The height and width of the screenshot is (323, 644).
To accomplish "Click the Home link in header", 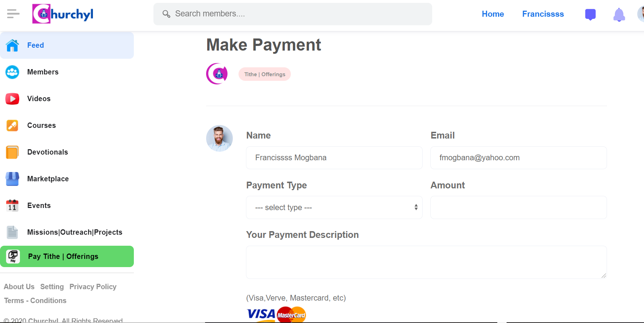I will [x=493, y=14].
